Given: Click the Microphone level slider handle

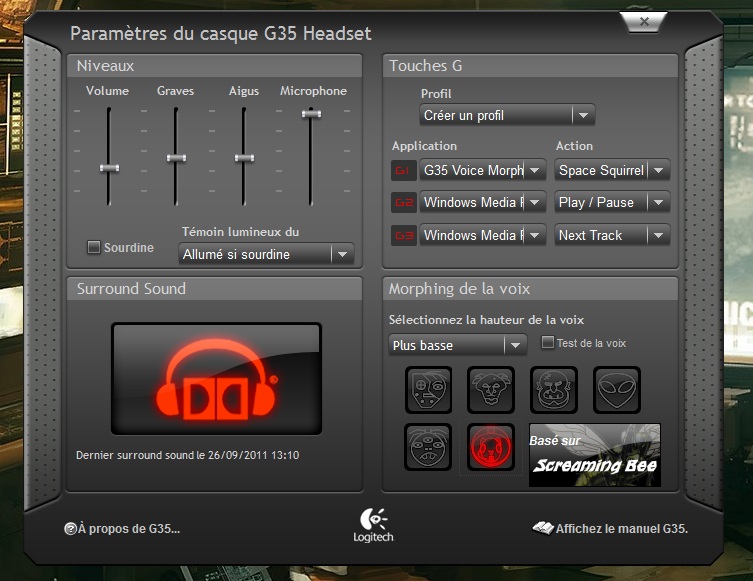Looking at the screenshot, I should (312, 114).
